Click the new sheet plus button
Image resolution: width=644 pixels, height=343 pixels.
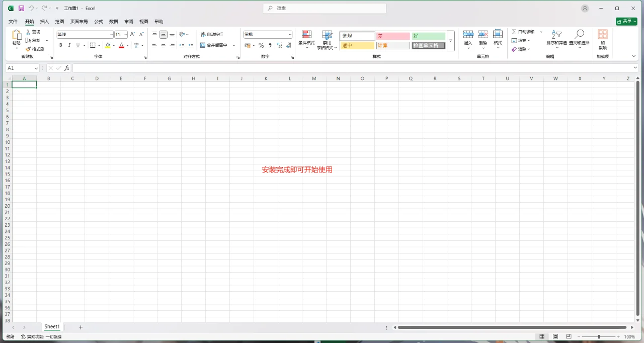click(80, 327)
